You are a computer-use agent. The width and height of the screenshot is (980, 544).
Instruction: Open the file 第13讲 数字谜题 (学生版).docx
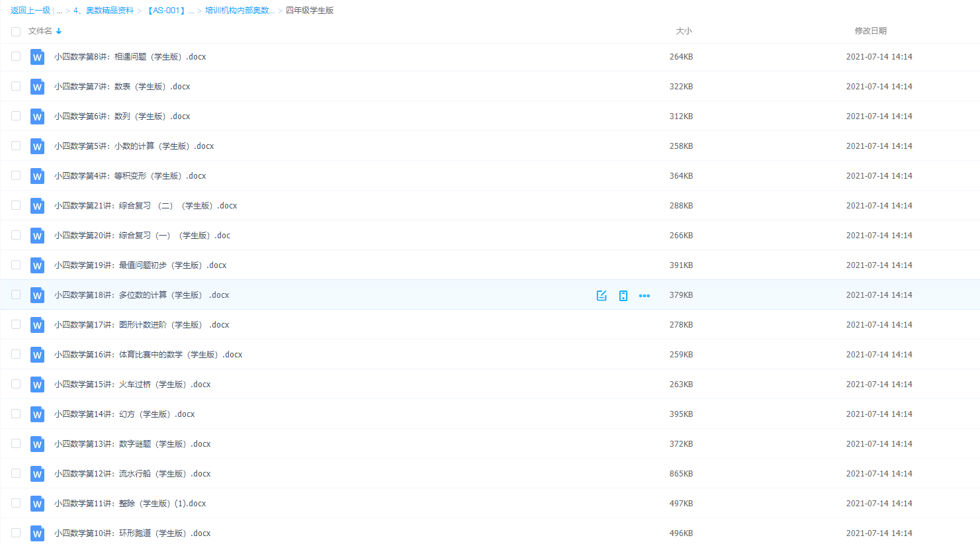click(x=132, y=444)
